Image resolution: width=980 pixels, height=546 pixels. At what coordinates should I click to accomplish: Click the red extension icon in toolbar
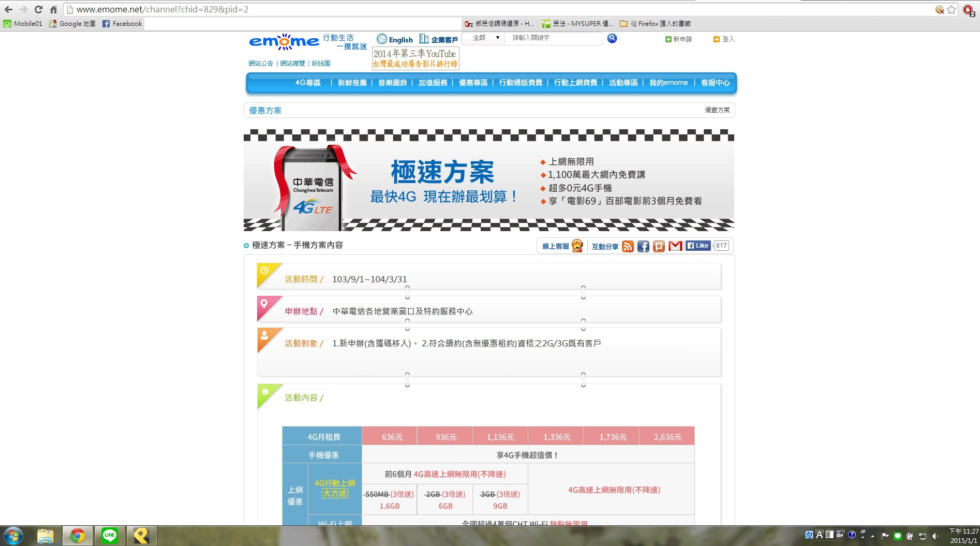pos(968,10)
